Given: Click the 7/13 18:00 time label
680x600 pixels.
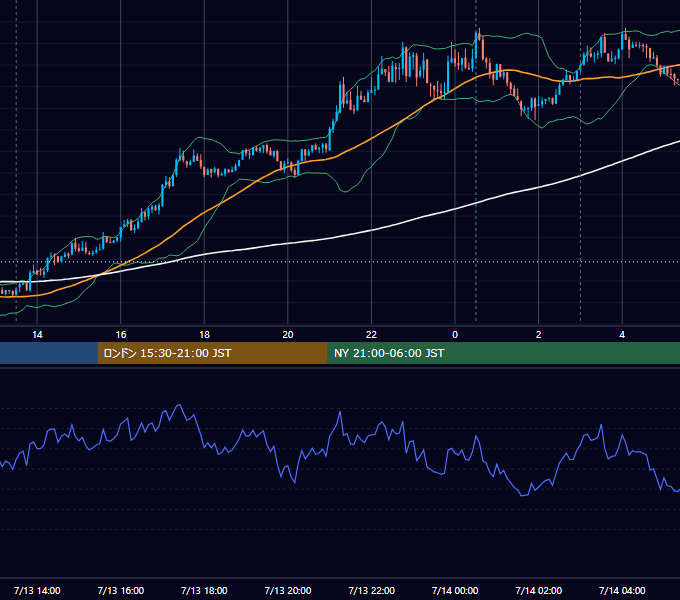Looking at the screenshot, I should pos(204,590).
